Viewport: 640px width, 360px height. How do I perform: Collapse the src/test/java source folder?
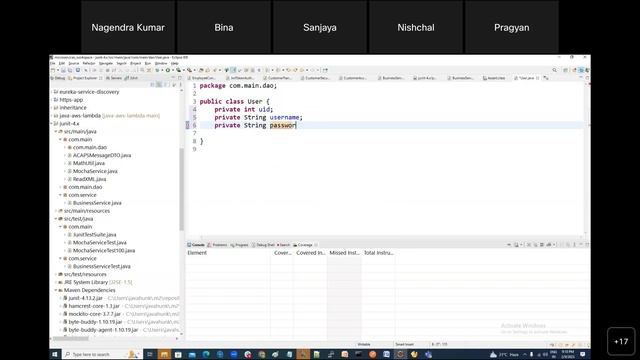(56, 219)
